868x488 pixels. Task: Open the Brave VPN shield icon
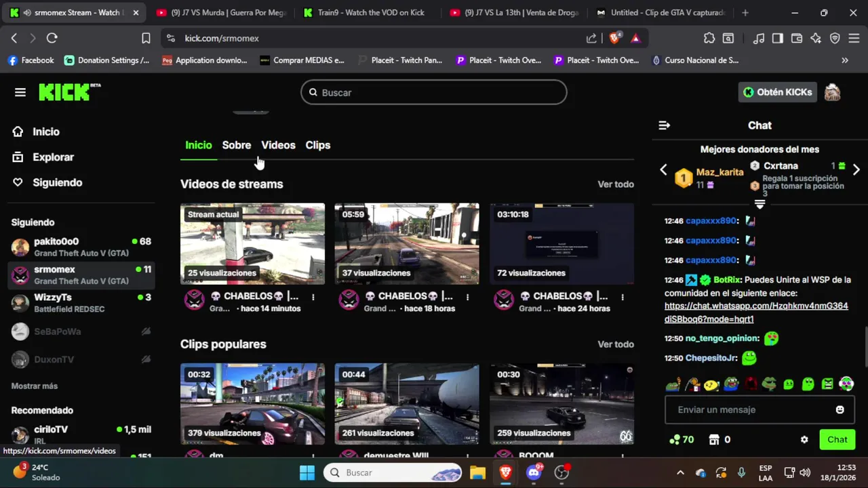tap(835, 38)
